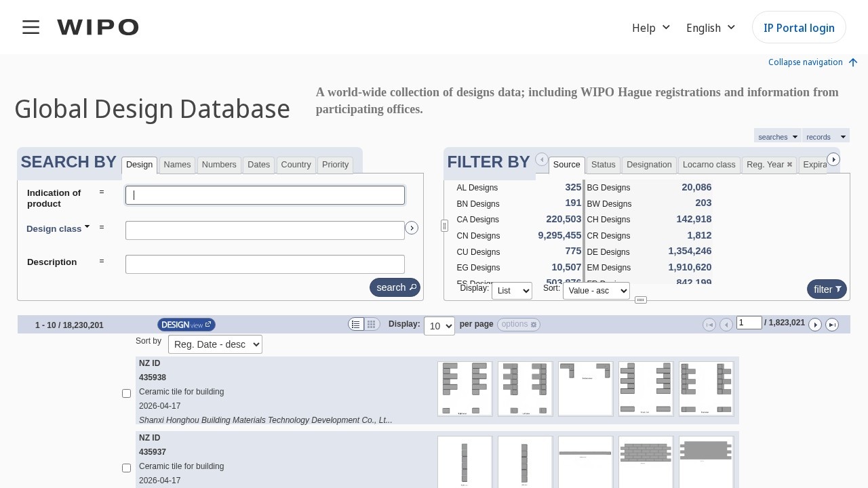Select the Design search tab
868x488 pixels.
click(x=140, y=165)
